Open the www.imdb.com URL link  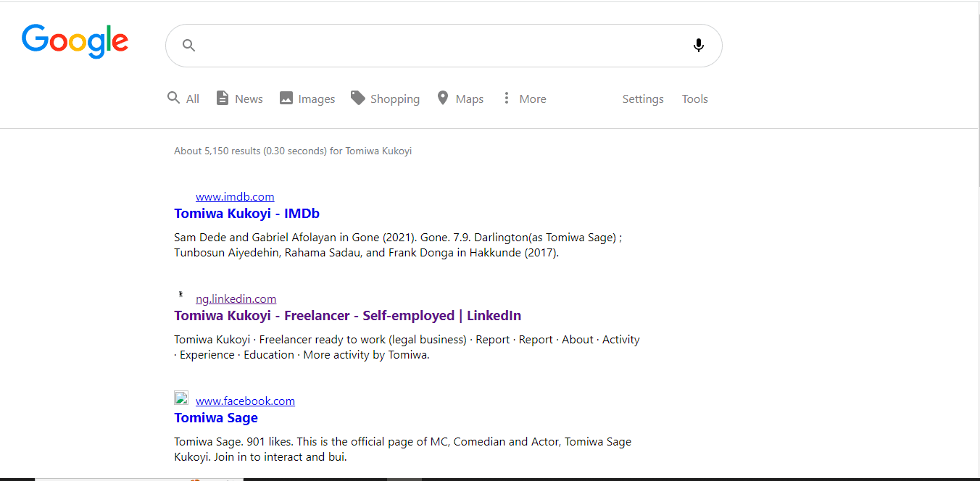click(235, 196)
